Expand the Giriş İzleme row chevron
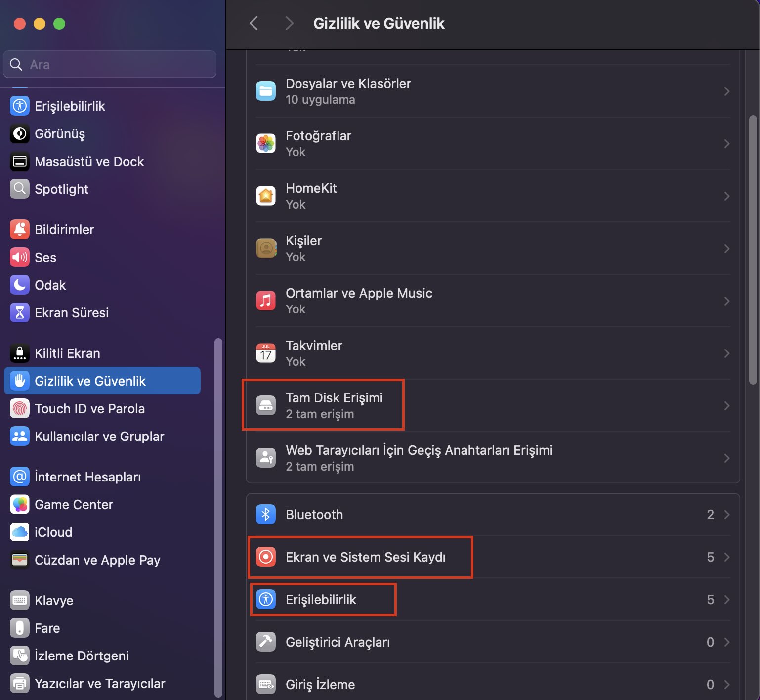This screenshot has height=700, width=760. point(726,684)
